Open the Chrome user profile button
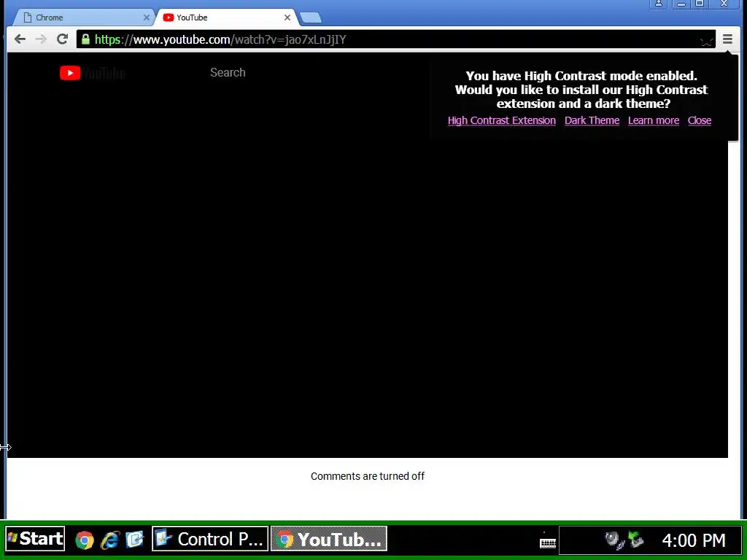 (x=659, y=4)
